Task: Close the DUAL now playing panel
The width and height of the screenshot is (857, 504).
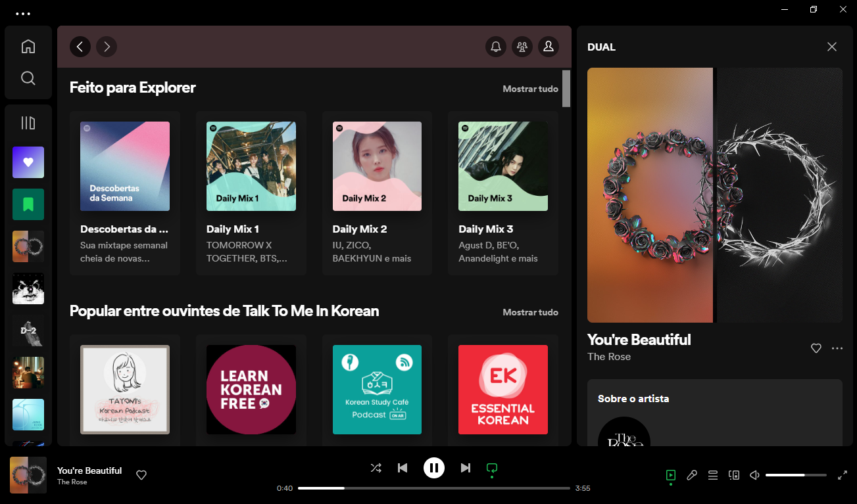Action: (x=832, y=47)
